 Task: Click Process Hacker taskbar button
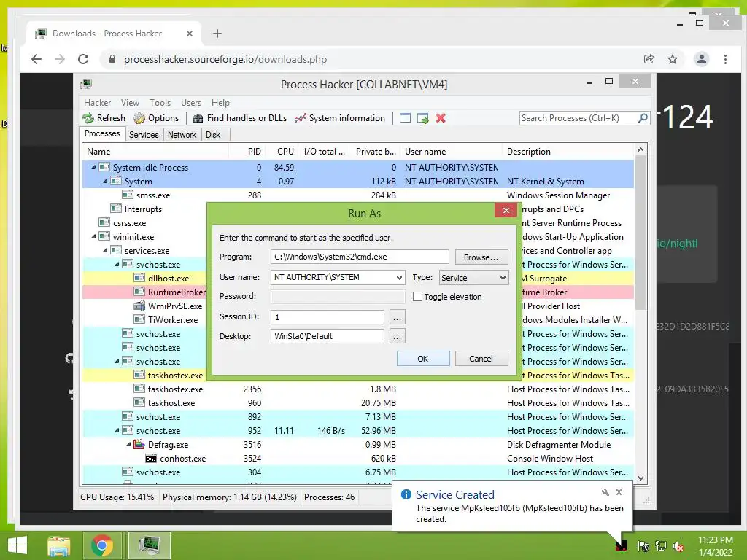(x=149, y=545)
